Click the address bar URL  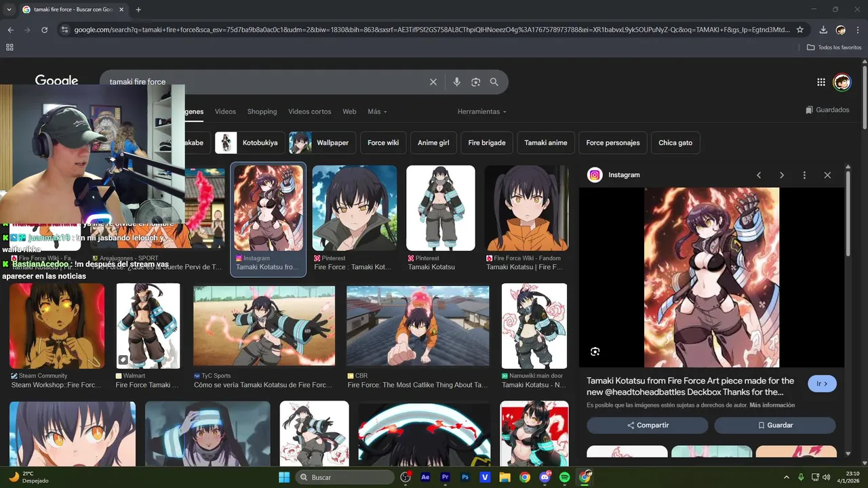[x=431, y=30]
